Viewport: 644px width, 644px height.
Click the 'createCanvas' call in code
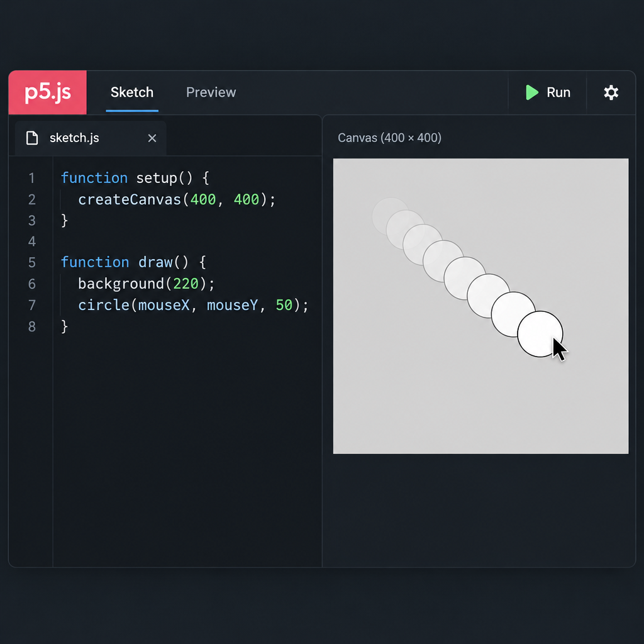point(130,199)
